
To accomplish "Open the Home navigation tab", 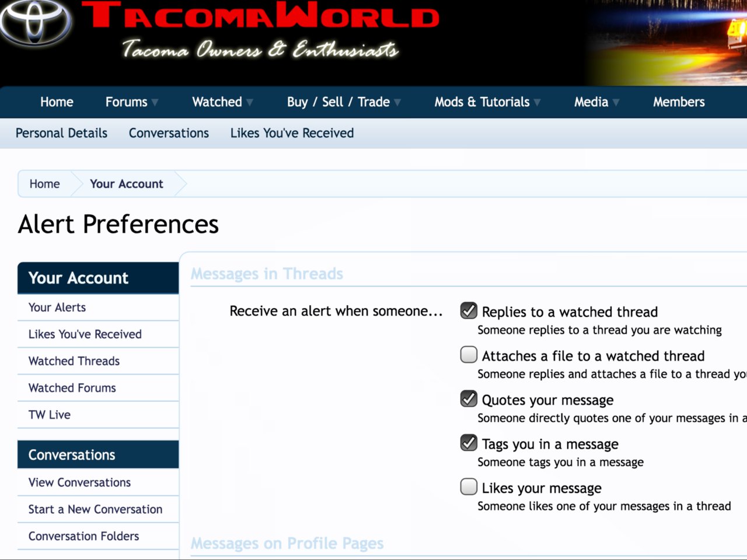I will (x=57, y=102).
